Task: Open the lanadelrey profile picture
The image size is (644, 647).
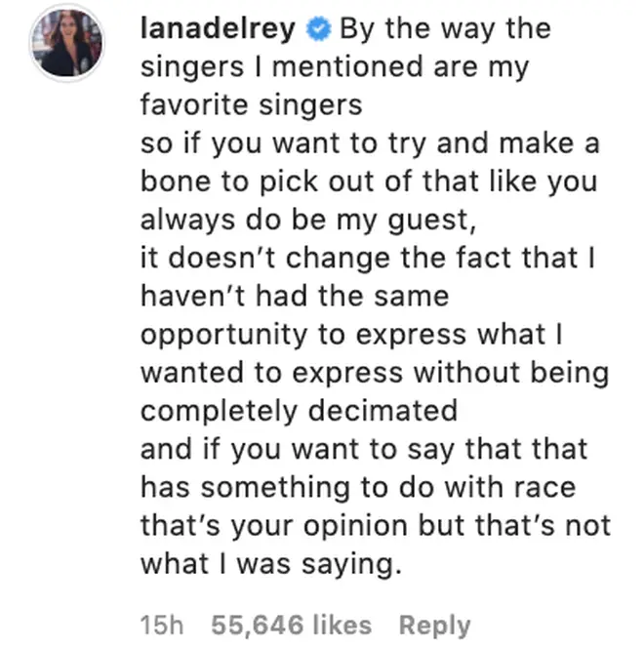Action: [x=67, y=43]
